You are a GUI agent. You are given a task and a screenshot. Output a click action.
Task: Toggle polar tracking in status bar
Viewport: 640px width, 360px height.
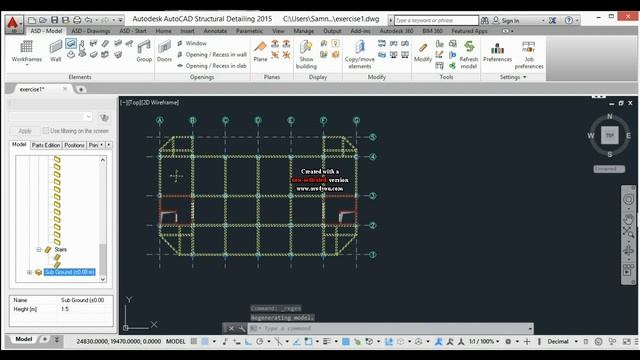click(x=260, y=341)
